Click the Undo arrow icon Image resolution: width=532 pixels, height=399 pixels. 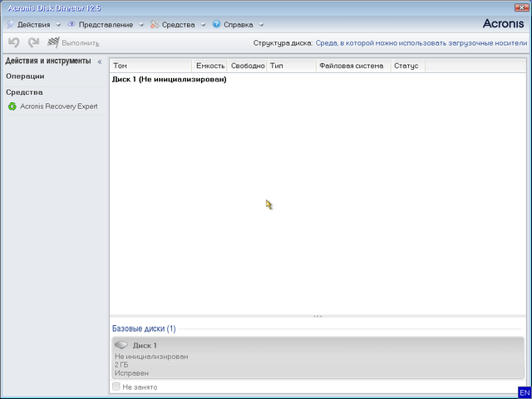[13, 42]
